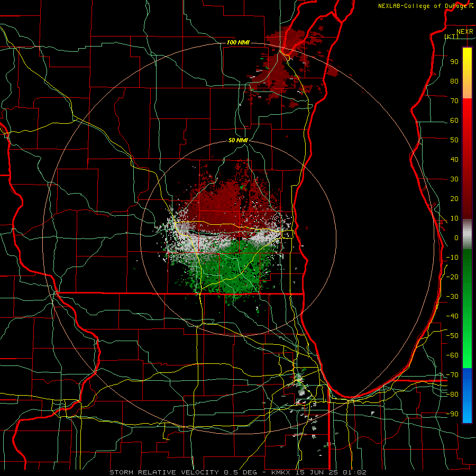
Task: Click the 50 NMI range ring label
Action: 239,140
